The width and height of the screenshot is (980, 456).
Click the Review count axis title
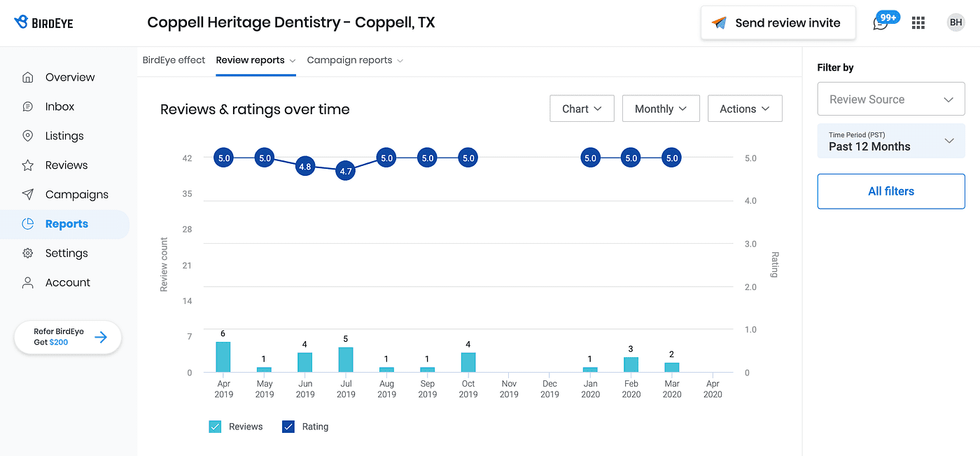pos(164,265)
